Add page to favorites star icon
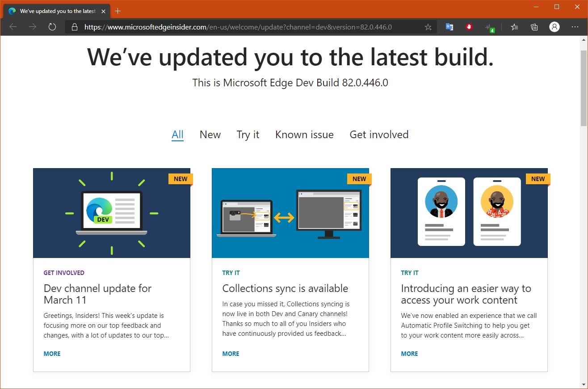The image size is (588, 389). (428, 27)
